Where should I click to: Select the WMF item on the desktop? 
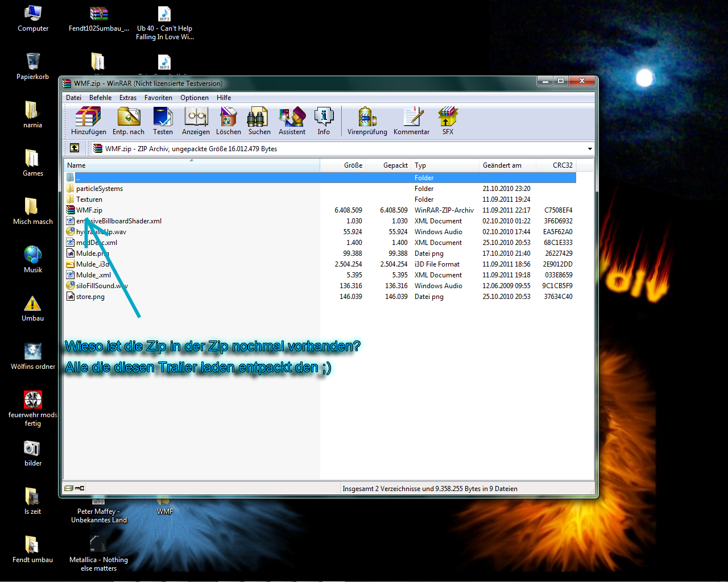coord(165,507)
